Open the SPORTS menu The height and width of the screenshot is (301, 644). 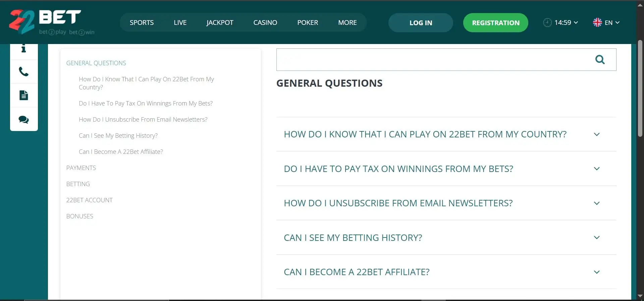(x=142, y=23)
